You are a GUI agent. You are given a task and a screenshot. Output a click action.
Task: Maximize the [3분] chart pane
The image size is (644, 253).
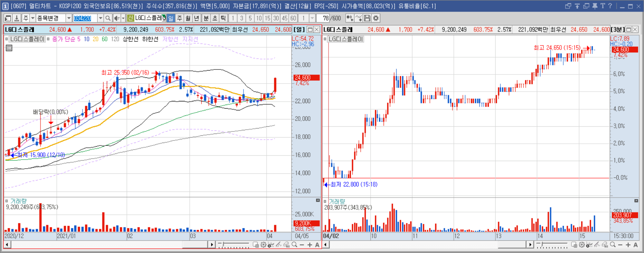tap(629, 29)
